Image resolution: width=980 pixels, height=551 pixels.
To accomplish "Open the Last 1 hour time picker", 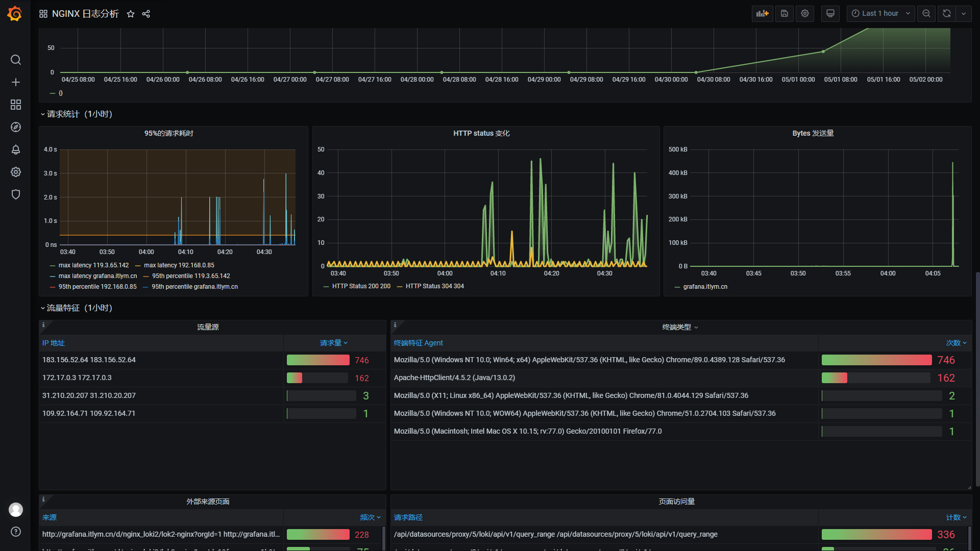I will 880,13.
